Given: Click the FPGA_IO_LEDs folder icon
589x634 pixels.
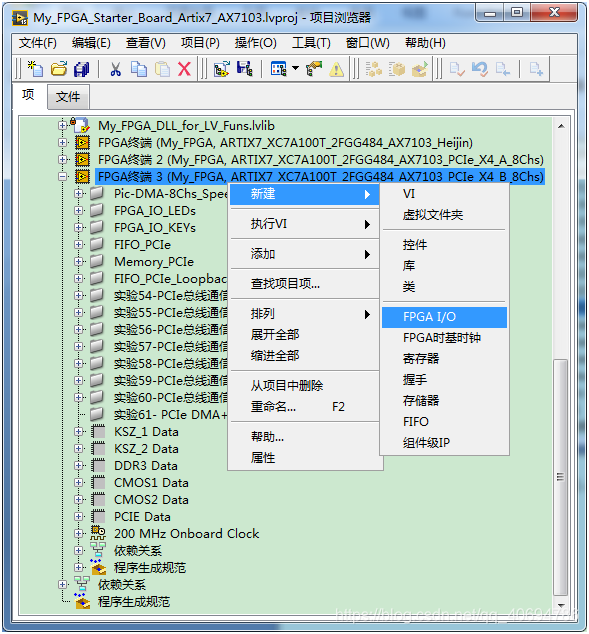Looking at the screenshot, I should tap(97, 210).
